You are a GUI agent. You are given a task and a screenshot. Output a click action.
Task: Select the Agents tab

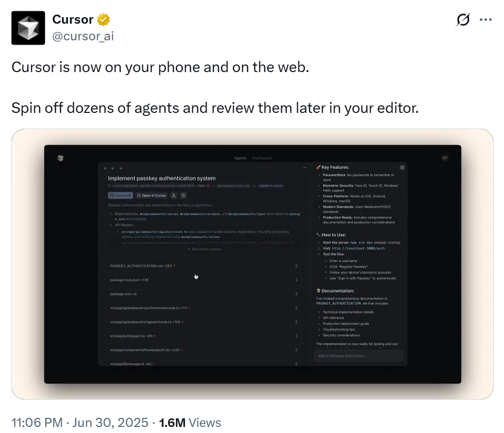pos(240,158)
